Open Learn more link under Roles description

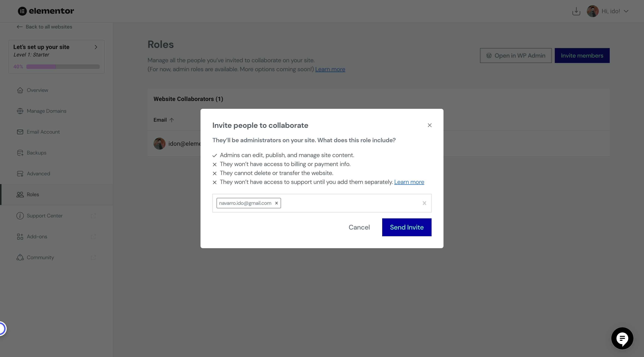pos(330,69)
